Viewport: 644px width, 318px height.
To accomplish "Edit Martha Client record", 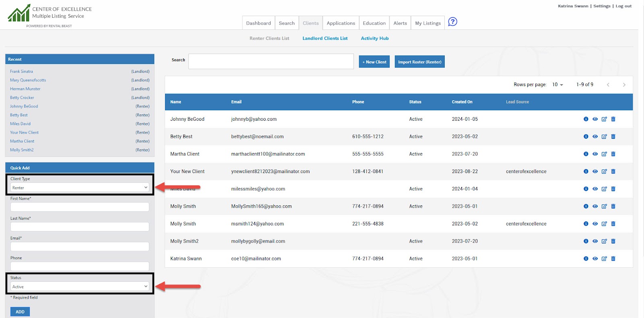I will (x=604, y=154).
